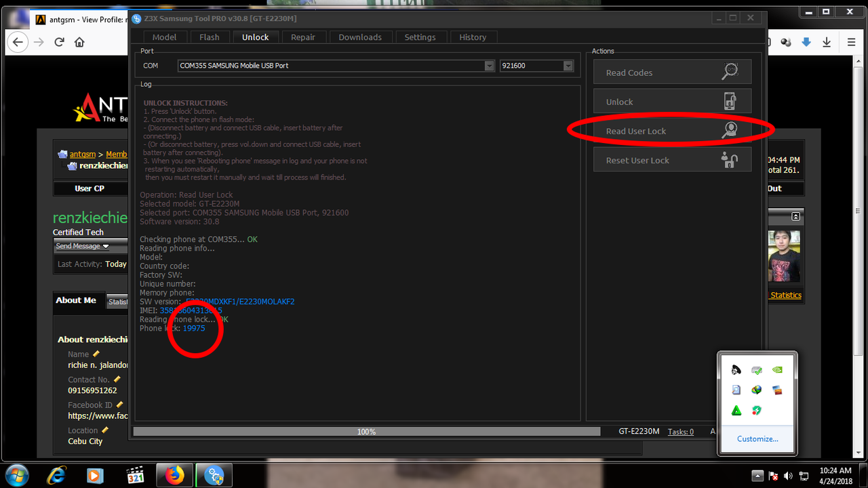The height and width of the screenshot is (488, 868).
Task: Click the Customize... link in tray popup
Action: (x=757, y=439)
